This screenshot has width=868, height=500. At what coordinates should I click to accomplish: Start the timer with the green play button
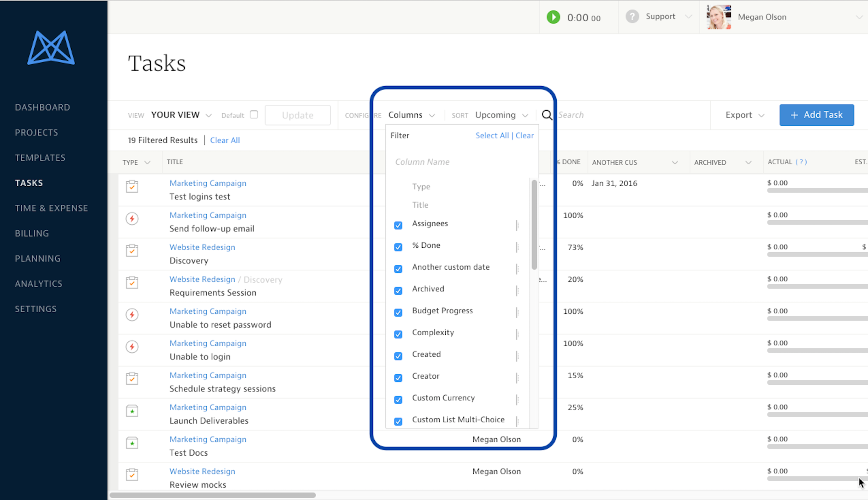553,17
